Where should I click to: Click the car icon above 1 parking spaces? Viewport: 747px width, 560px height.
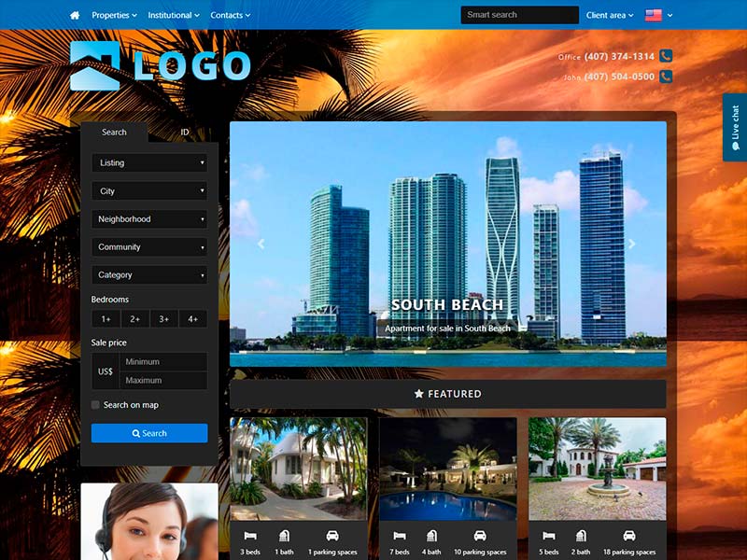[332, 536]
